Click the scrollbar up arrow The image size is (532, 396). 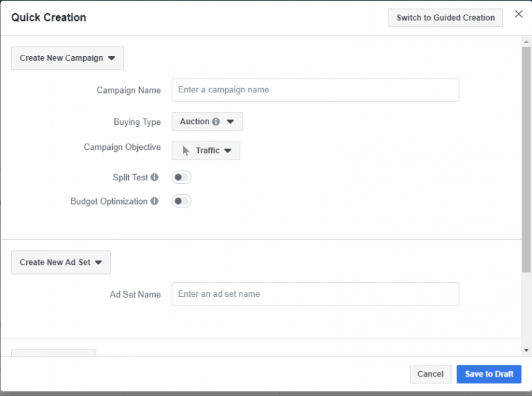click(526, 42)
